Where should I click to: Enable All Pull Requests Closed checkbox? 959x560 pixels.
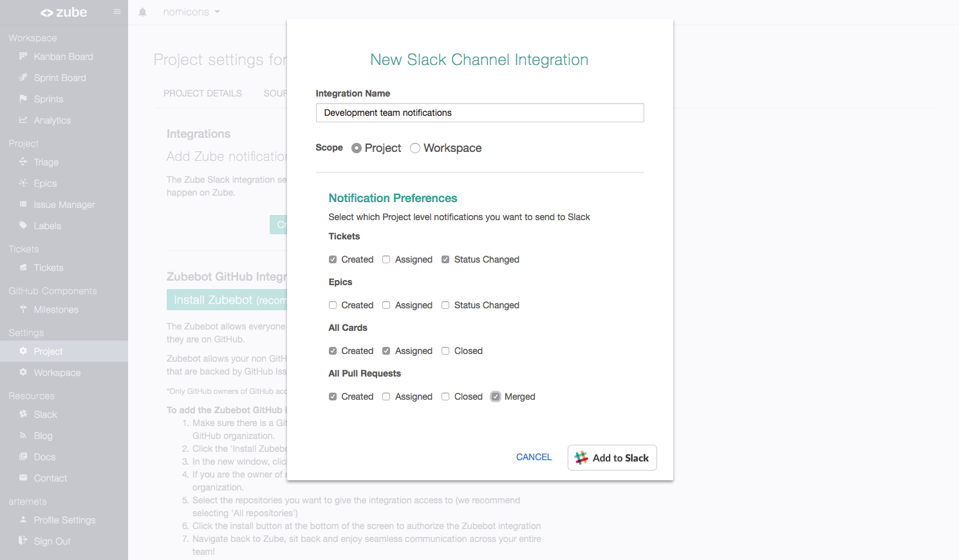coord(445,397)
